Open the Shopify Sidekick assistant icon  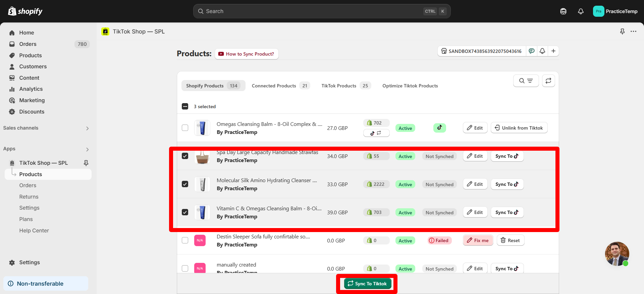(563, 11)
